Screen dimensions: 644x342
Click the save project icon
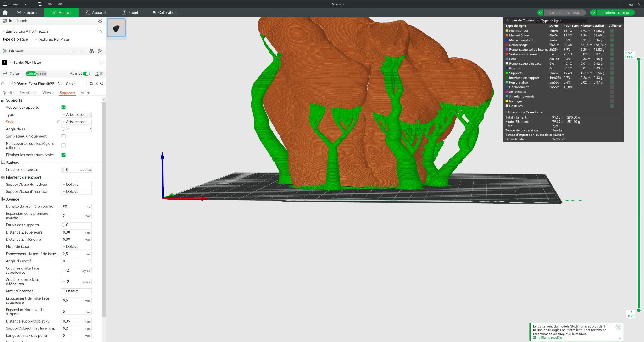pyautogui.click(x=40, y=4)
